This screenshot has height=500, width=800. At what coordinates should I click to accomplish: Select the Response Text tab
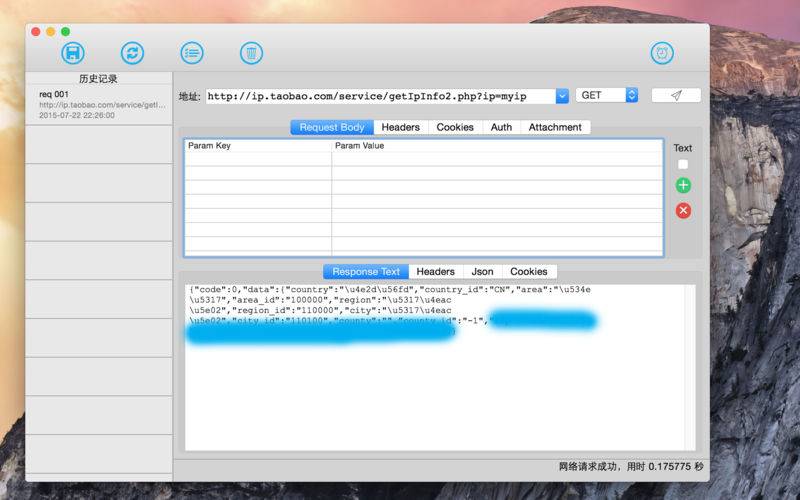[366, 271]
